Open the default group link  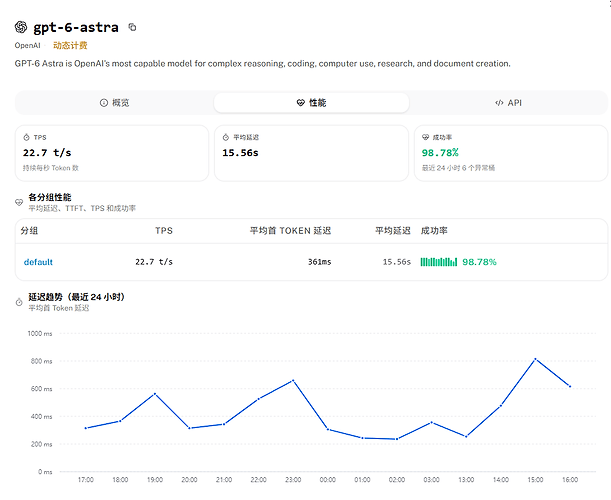click(38, 262)
